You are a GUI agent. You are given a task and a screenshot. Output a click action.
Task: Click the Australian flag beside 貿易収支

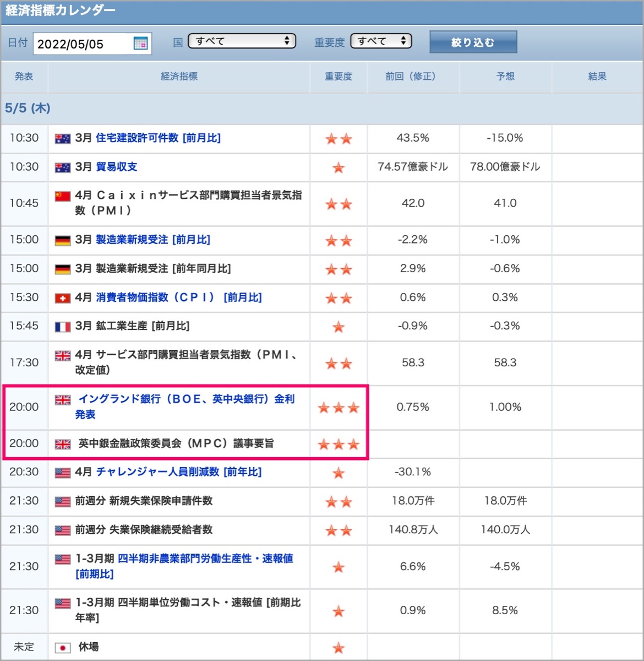63,167
